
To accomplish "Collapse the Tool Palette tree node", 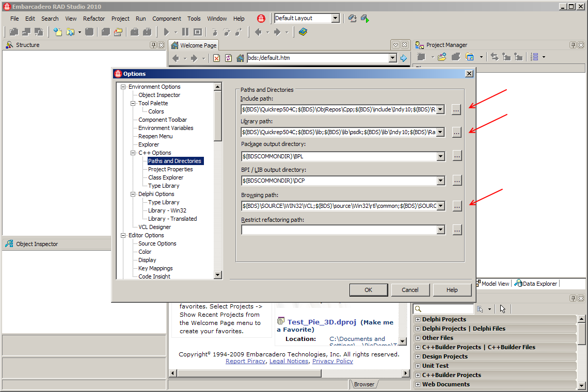I will pos(133,103).
